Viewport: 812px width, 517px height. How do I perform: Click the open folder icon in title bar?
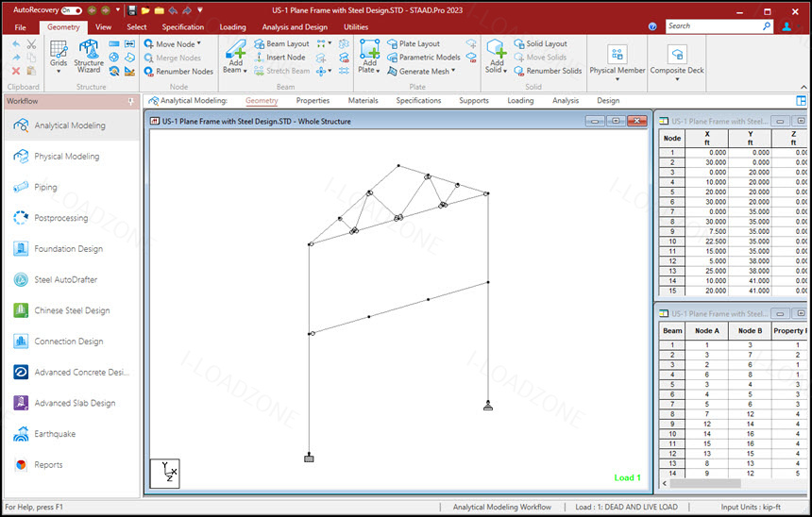point(145,10)
